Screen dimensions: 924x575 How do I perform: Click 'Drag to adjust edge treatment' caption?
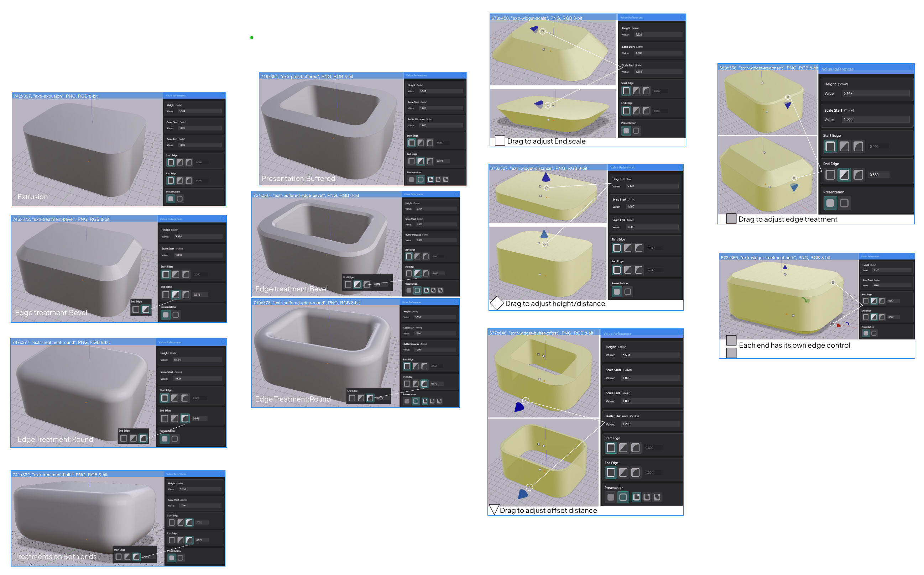coord(788,220)
